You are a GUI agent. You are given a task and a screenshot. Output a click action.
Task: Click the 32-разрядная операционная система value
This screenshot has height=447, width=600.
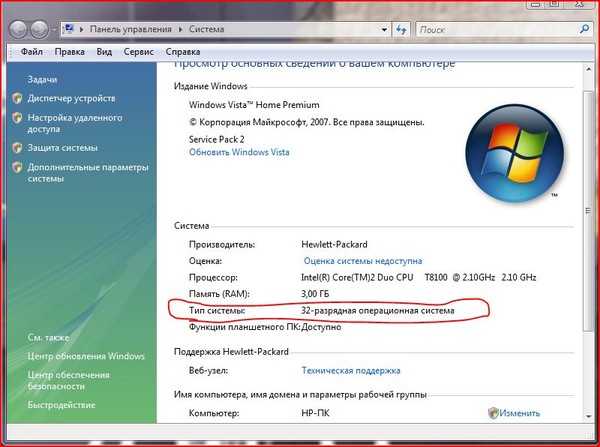click(x=378, y=310)
